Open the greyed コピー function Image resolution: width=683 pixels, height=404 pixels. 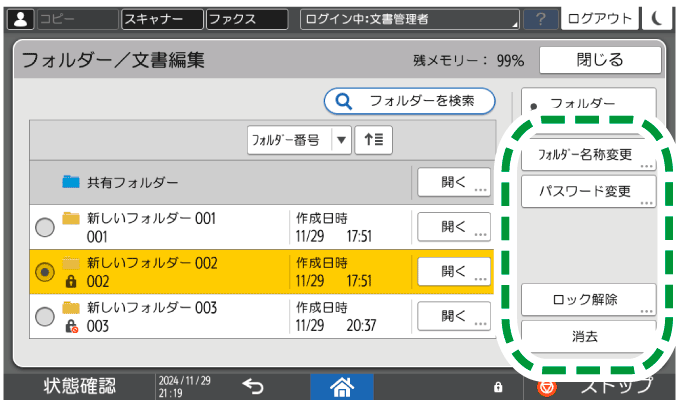pos(78,19)
